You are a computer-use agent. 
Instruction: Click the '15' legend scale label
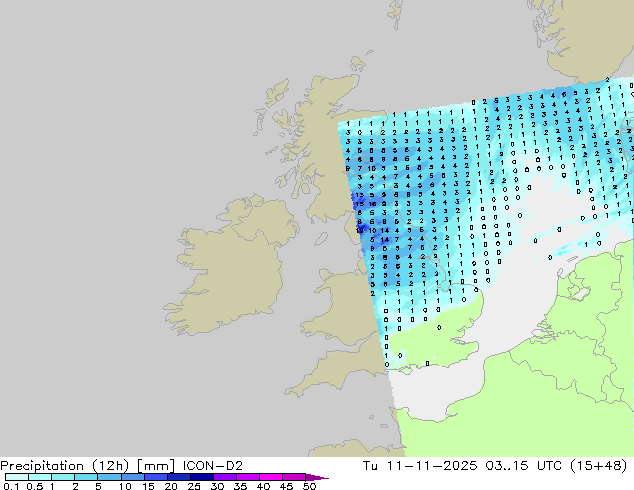148,486
